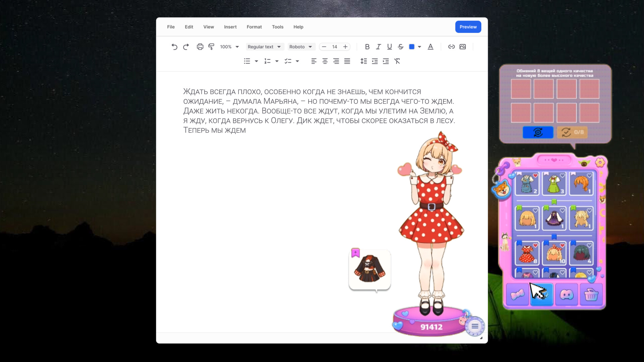Click the blue highlight color swatch
This screenshot has width=644, height=362.
click(x=412, y=47)
